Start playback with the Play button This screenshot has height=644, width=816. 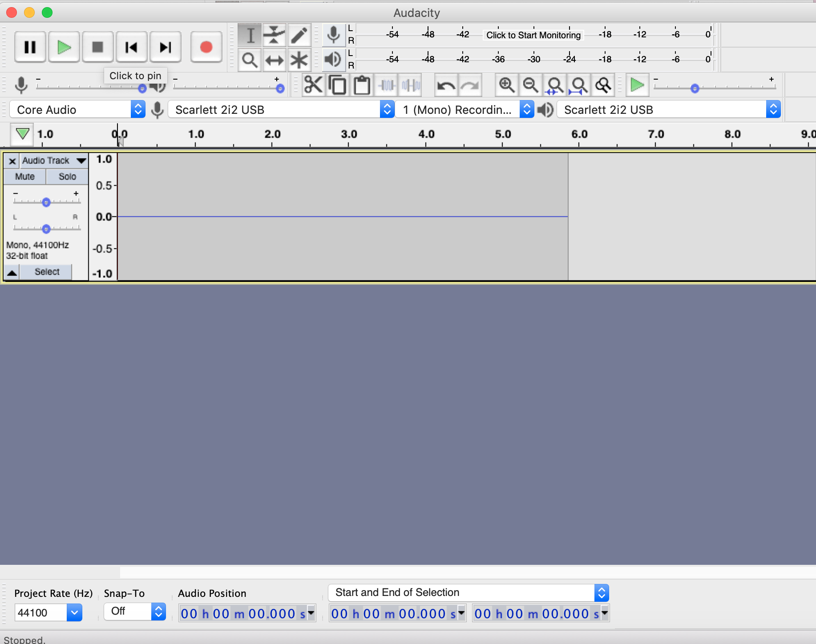pos(64,47)
